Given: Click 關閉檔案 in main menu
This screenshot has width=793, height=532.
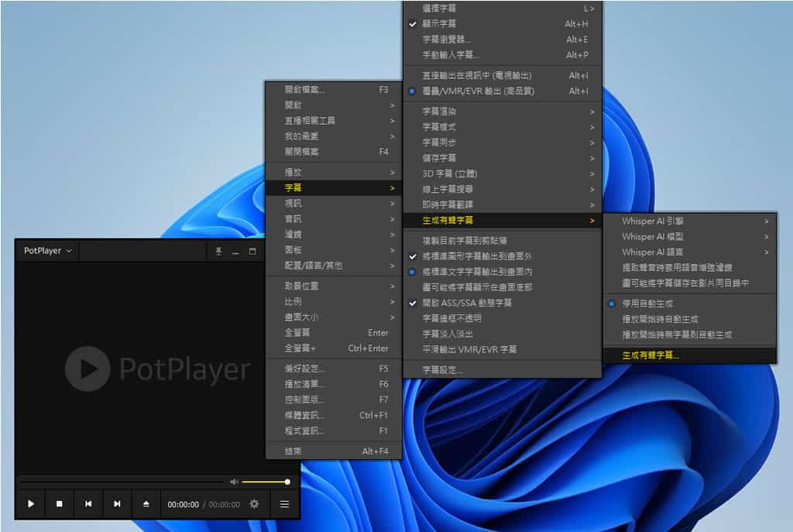Looking at the screenshot, I should [333, 152].
